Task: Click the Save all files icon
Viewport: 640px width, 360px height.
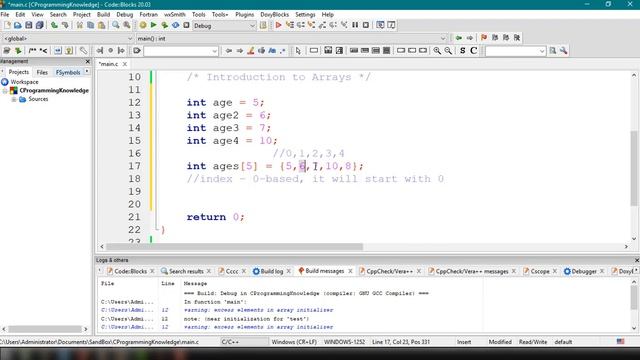Action: point(40,25)
